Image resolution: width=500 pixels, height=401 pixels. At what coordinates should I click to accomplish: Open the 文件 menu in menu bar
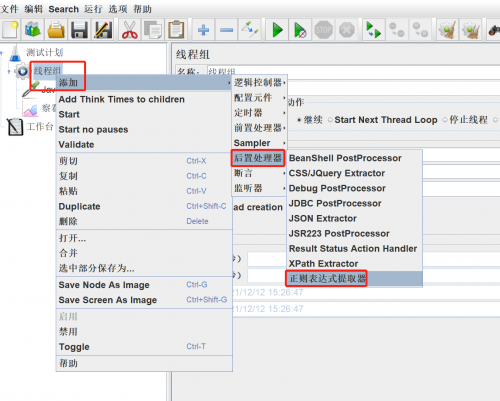pos(9,9)
